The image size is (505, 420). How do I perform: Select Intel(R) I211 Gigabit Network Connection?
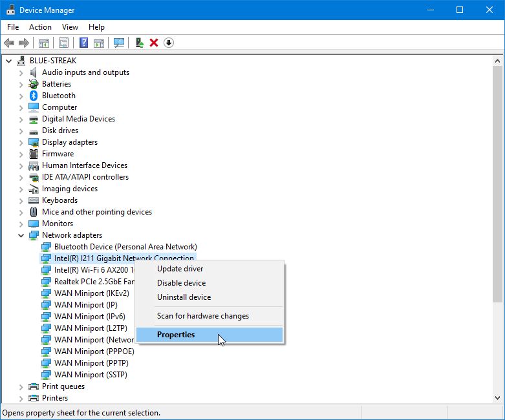[x=124, y=258]
